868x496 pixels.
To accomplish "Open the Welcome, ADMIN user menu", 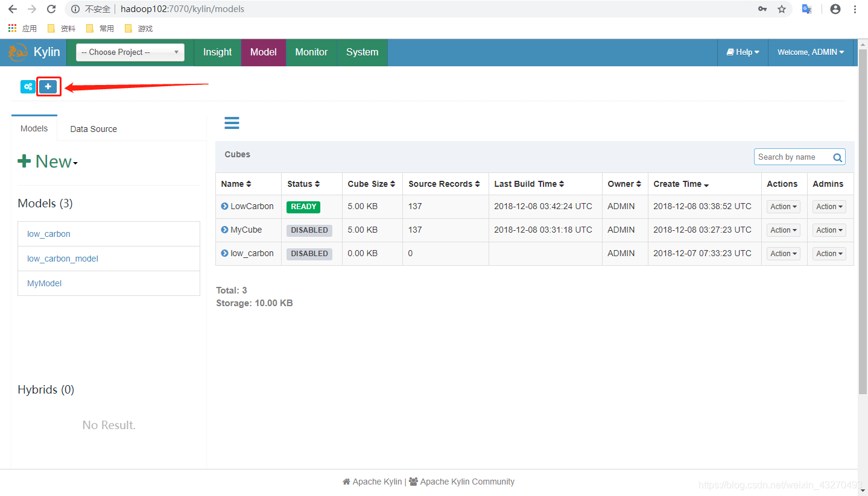I will (811, 52).
